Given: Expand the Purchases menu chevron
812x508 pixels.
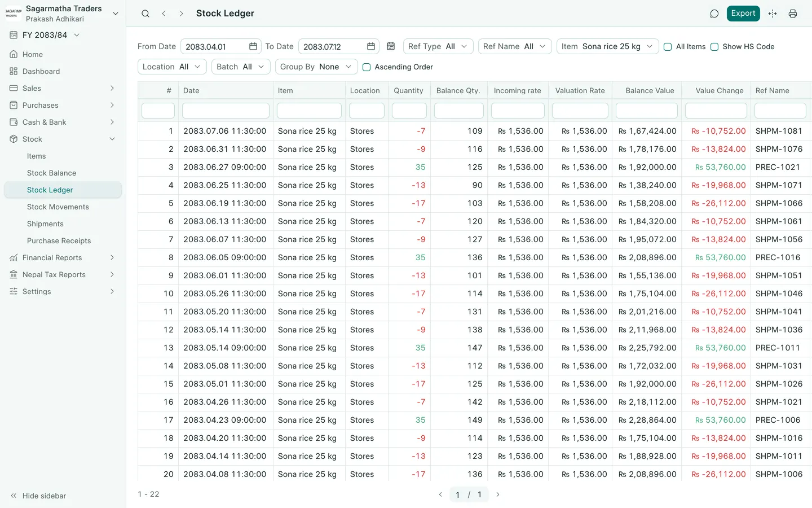Looking at the screenshot, I should coord(112,105).
